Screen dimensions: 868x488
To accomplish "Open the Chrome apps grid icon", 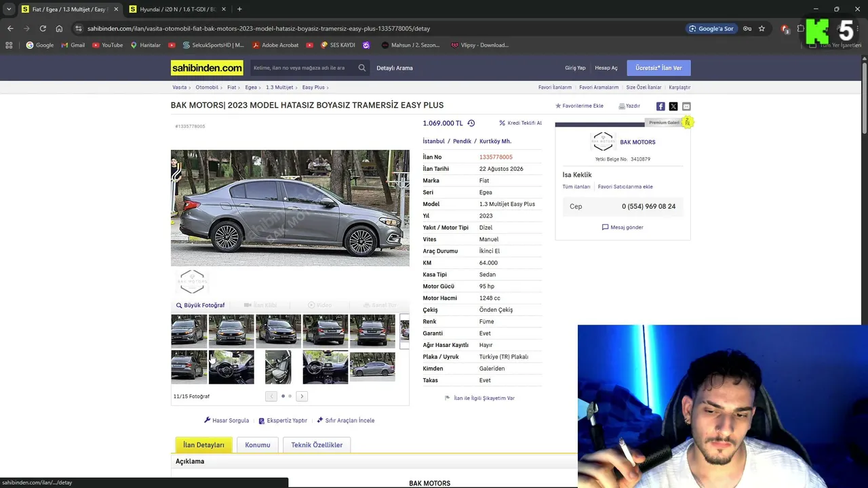I will click(x=9, y=45).
